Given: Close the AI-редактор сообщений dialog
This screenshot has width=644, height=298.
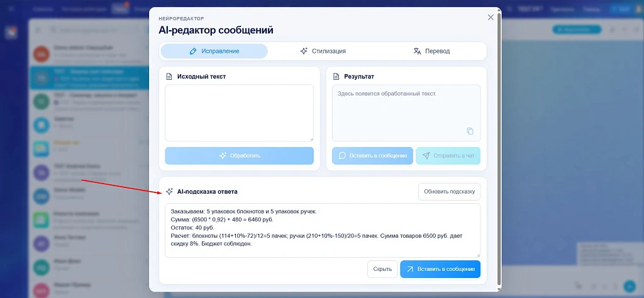Looking at the screenshot, I should (x=491, y=17).
